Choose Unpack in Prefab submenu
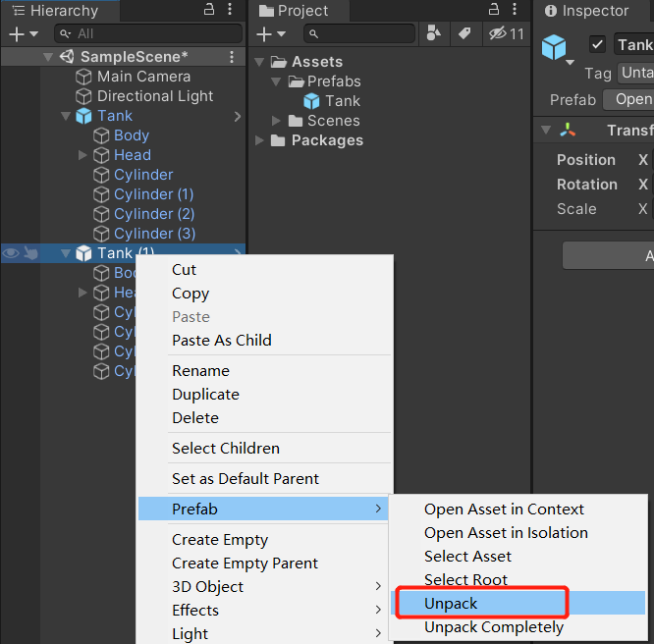654x644 pixels. (x=518, y=603)
